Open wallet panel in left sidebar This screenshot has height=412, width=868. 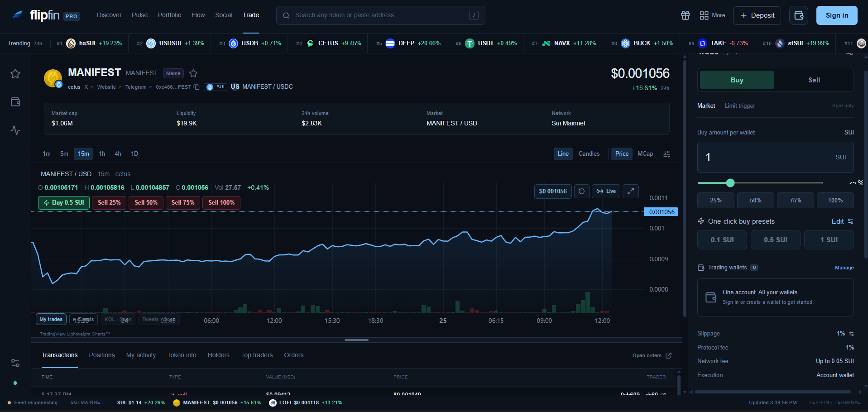pyautogui.click(x=15, y=102)
